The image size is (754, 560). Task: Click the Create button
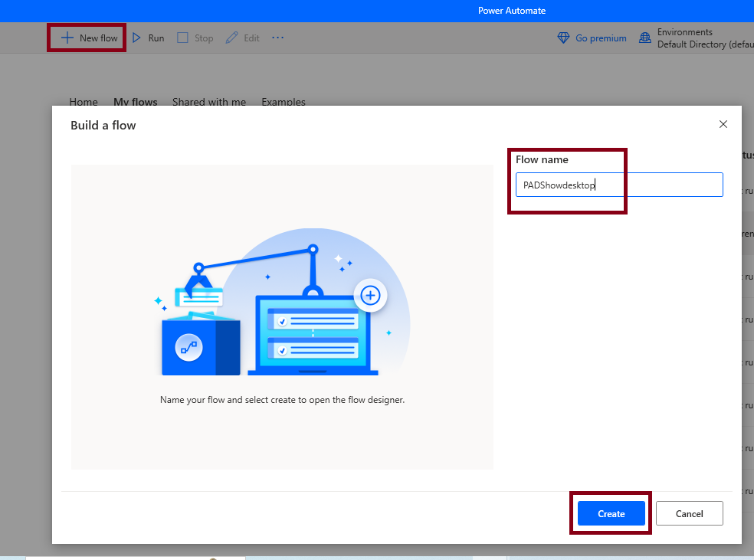pos(611,513)
